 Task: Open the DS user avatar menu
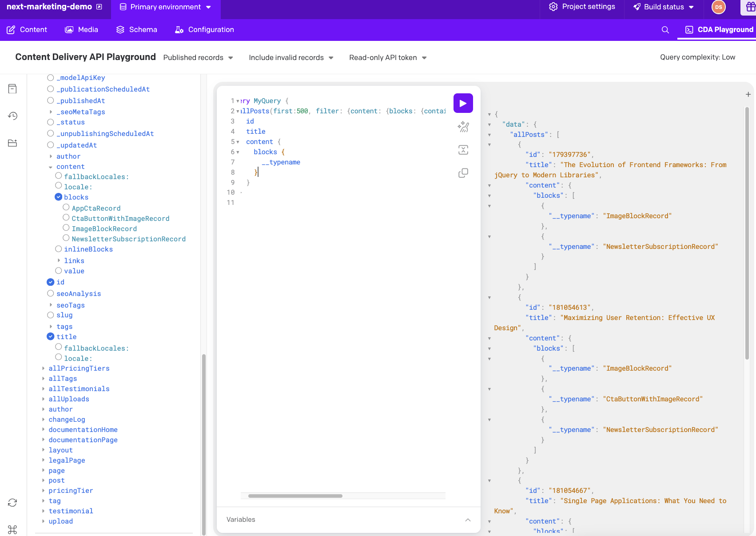point(718,7)
